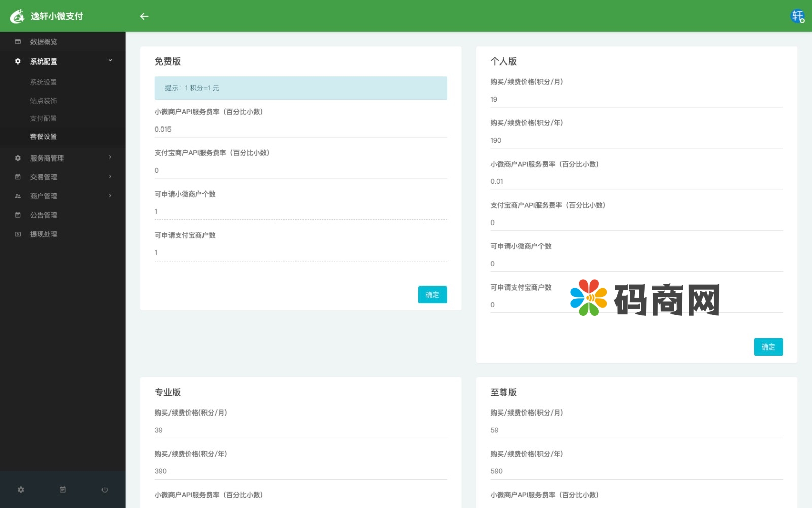Collapse the 系统配置 menu chevron
This screenshot has height=508, width=812.
(110, 61)
